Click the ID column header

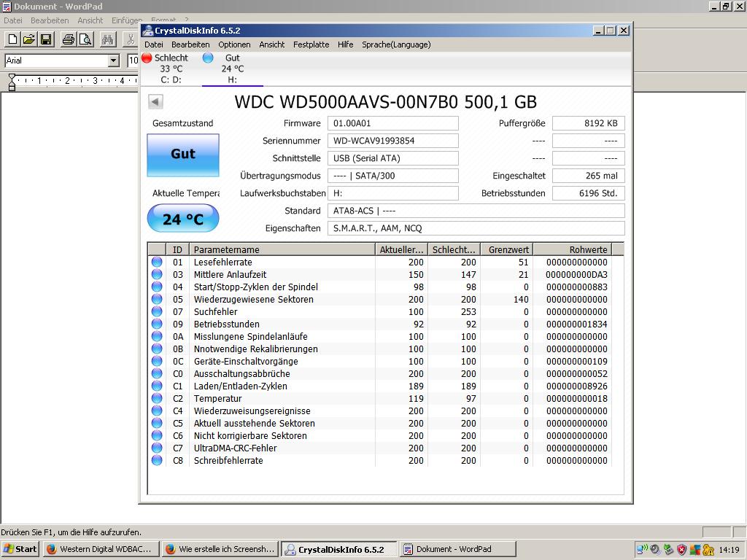click(177, 249)
